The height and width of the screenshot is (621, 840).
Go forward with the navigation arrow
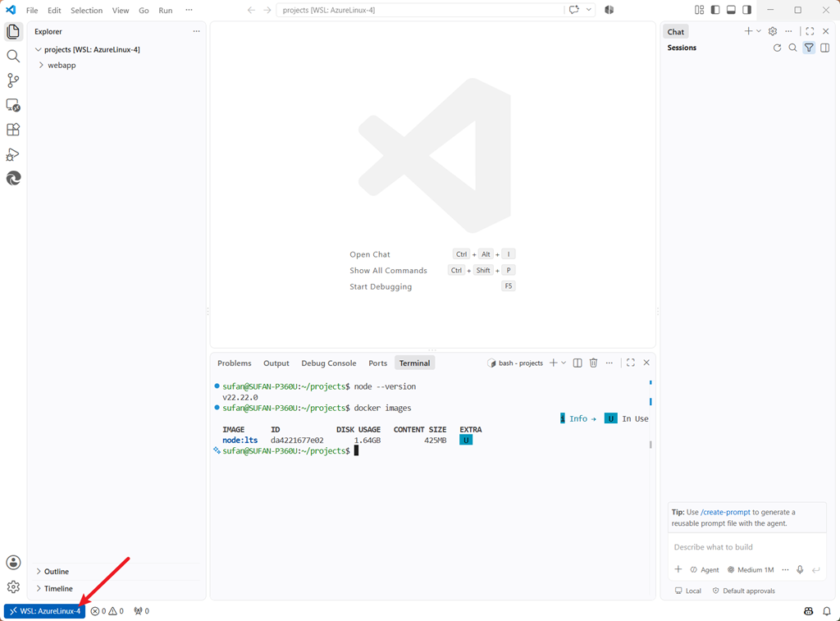pyautogui.click(x=267, y=10)
